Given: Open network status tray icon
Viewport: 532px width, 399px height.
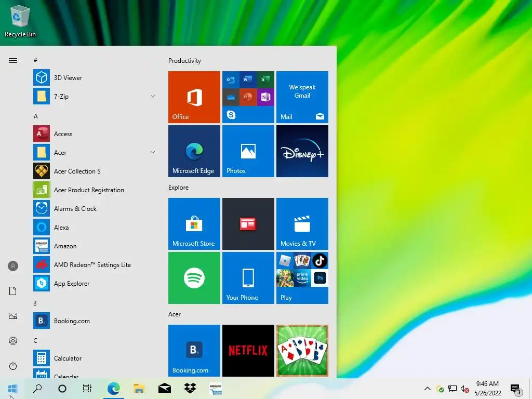Looking at the screenshot, I should coord(453,389).
